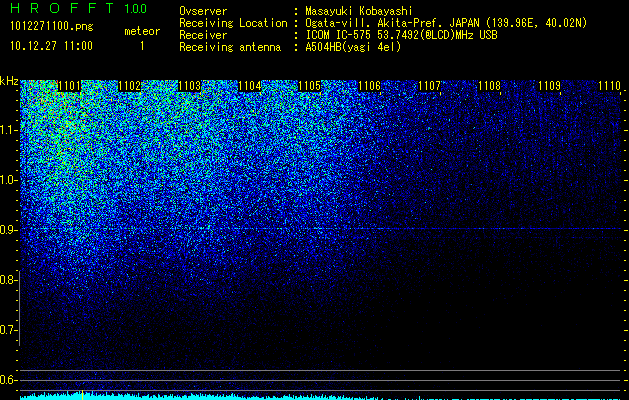Click the 1104 time marker

250,86
